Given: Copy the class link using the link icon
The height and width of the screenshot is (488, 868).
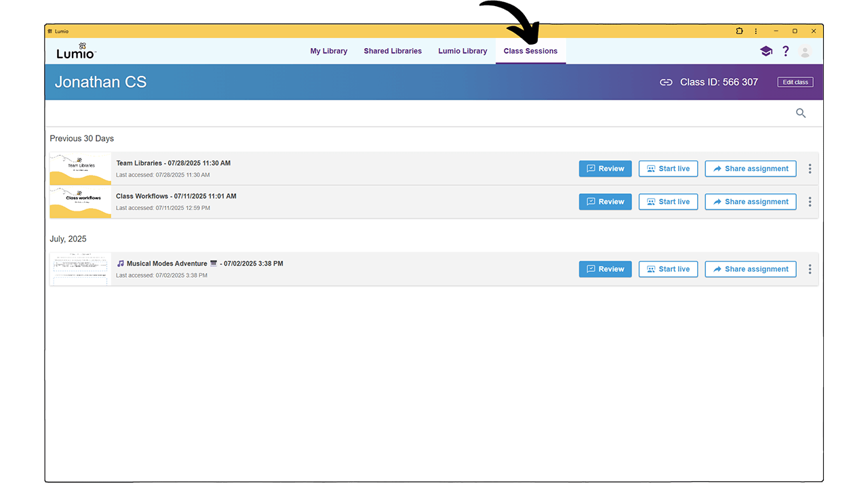Looking at the screenshot, I should point(666,81).
